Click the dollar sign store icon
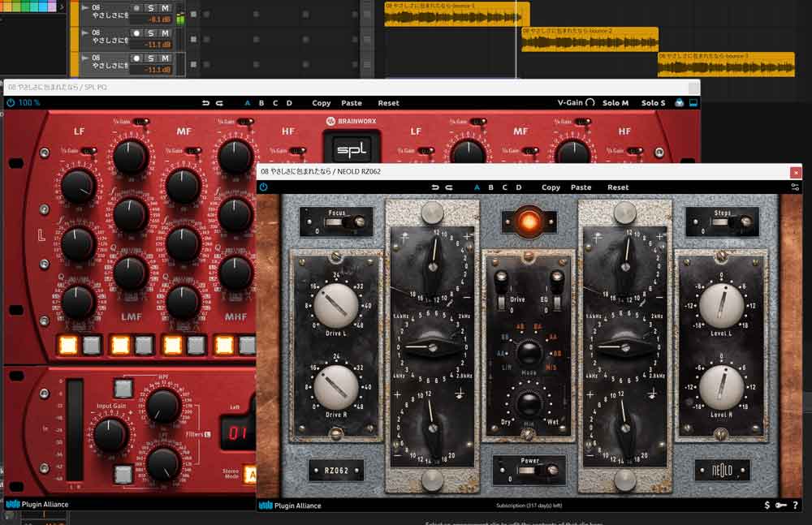This screenshot has width=812, height=525. click(x=767, y=506)
